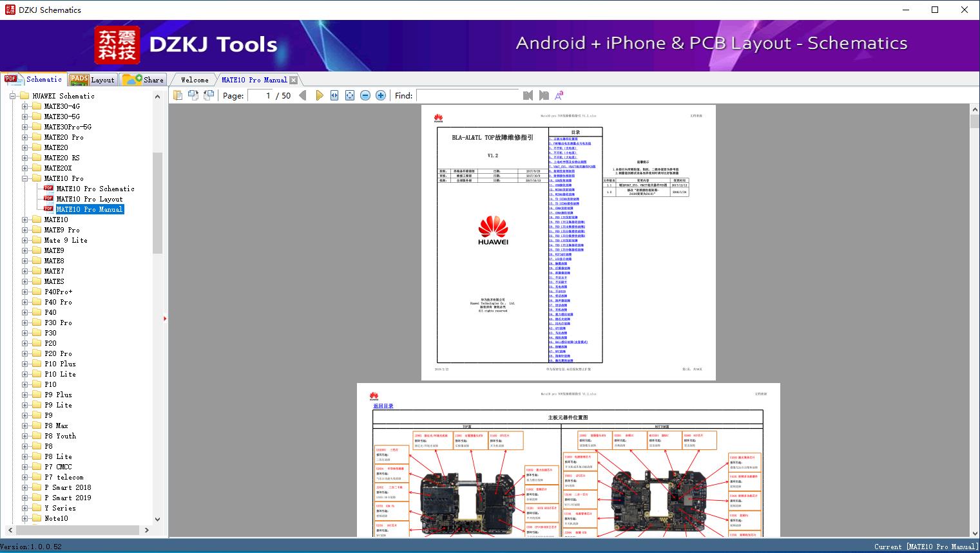
Task: Click the tree panel vertical scrollbar thumb
Action: tap(157, 203)
